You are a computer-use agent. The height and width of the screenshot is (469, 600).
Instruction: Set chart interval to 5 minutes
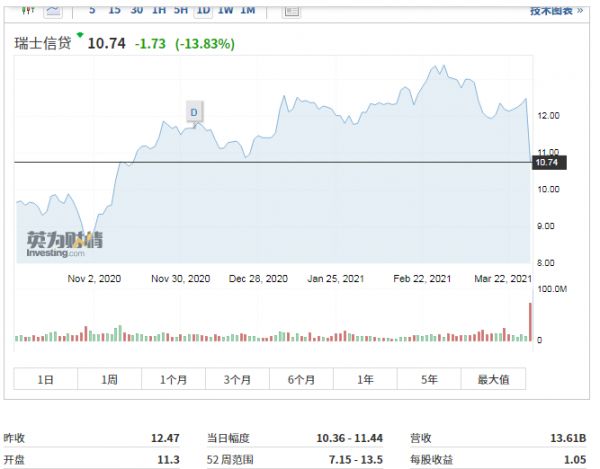click(x=93, y=9)
